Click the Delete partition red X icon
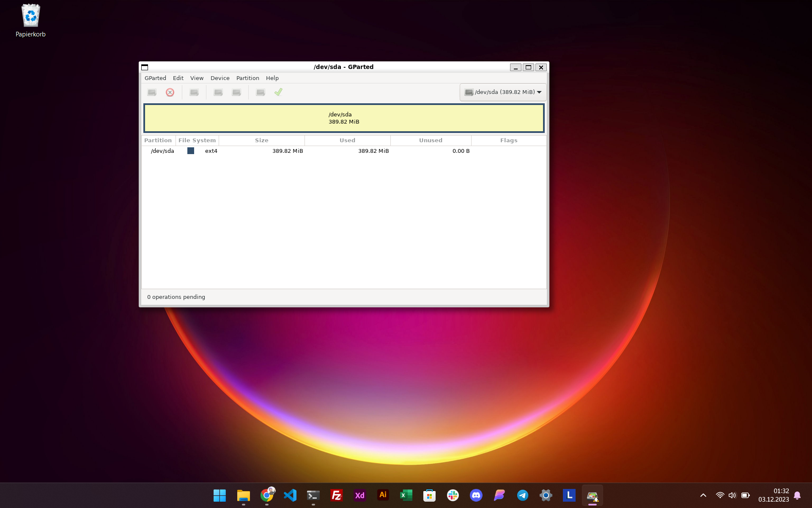The image size is (812, 508). coord(170,92)
